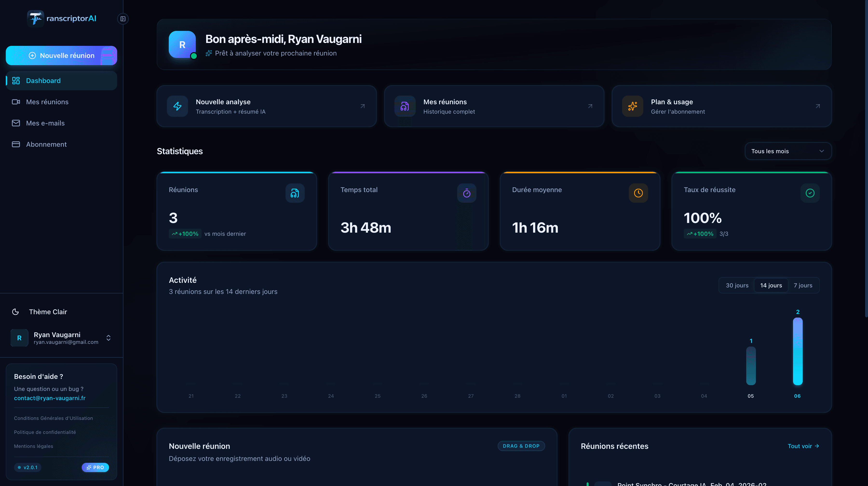Select the 7 jours tab

click(803, 285)
